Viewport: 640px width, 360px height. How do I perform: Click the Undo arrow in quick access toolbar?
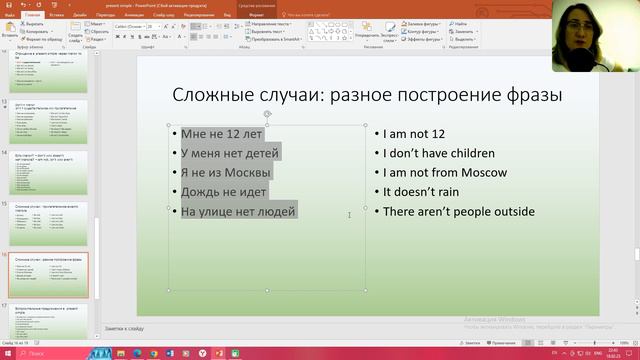point(23,5)
